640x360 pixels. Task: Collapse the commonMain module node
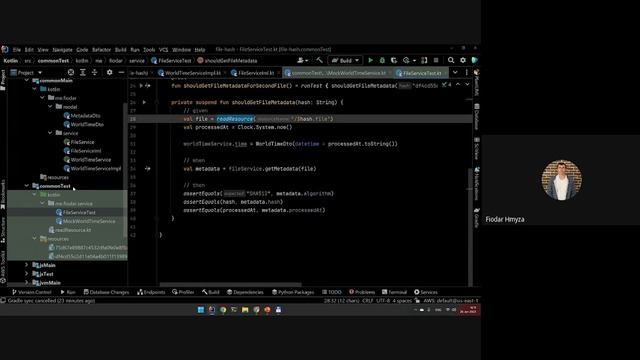[27, 80]
